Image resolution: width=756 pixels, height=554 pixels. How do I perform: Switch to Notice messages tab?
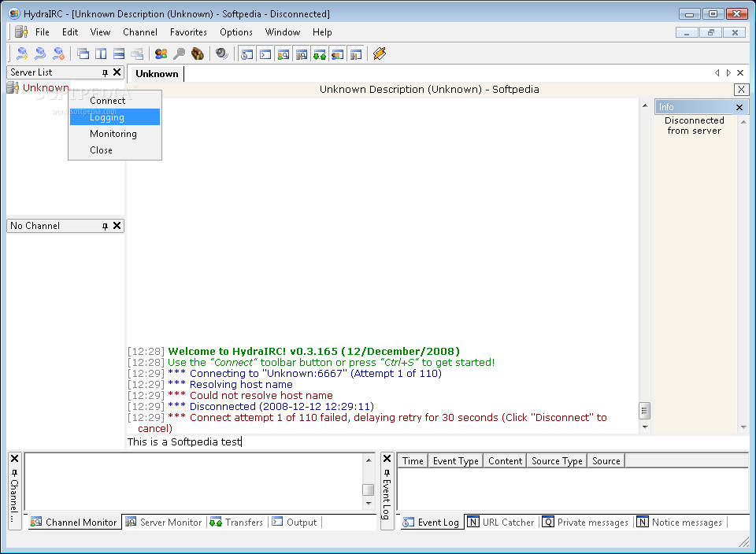point(680,523)
